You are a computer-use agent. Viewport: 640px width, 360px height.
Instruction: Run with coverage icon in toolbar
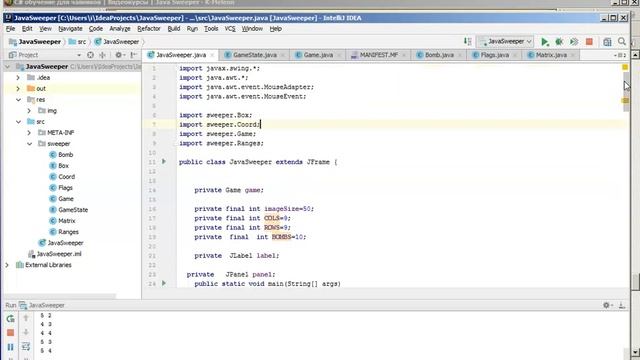[574, 42]
